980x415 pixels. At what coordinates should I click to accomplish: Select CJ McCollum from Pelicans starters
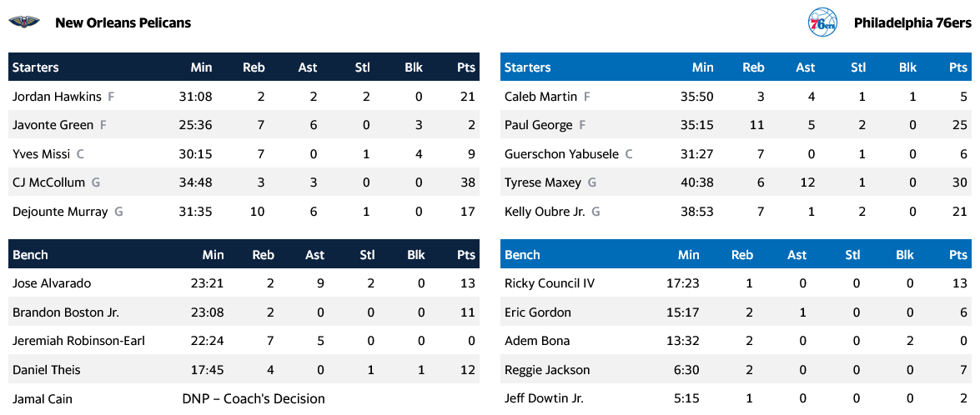(49, 182)
